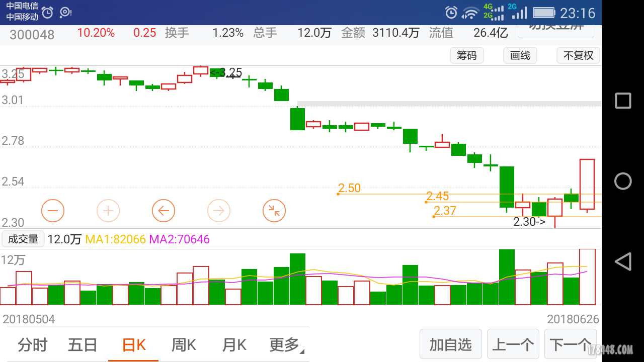Tap the Android recent apps square icon
The height and width of the screenshot is (362, 644).
623,101
